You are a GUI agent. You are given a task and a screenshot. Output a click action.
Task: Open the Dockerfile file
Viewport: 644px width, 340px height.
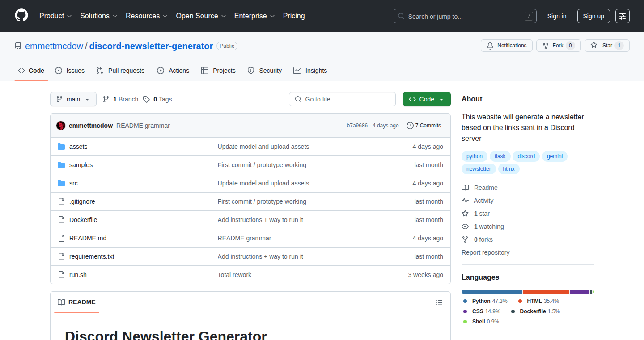click(83, 220)
